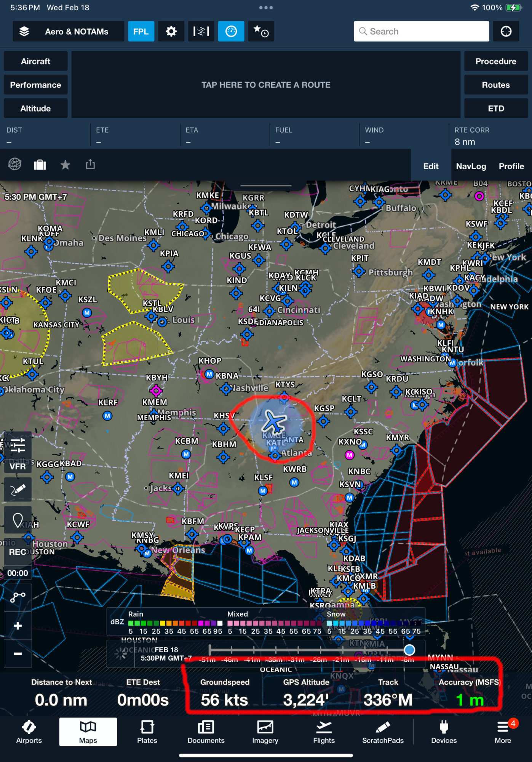The image size is (532, 762).
Task: Open map settings gear icon
Action: pos(171,31)
